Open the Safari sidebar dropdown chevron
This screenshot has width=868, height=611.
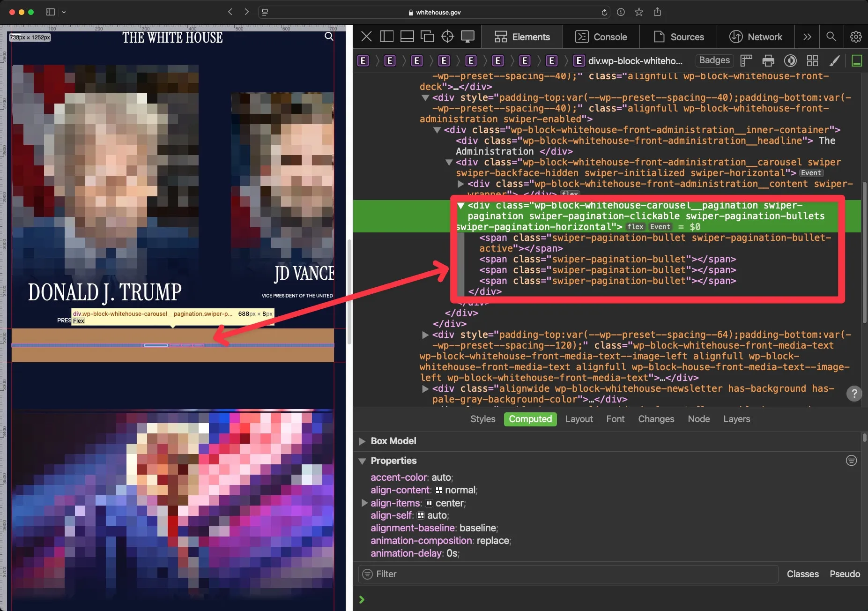point(64,12)
